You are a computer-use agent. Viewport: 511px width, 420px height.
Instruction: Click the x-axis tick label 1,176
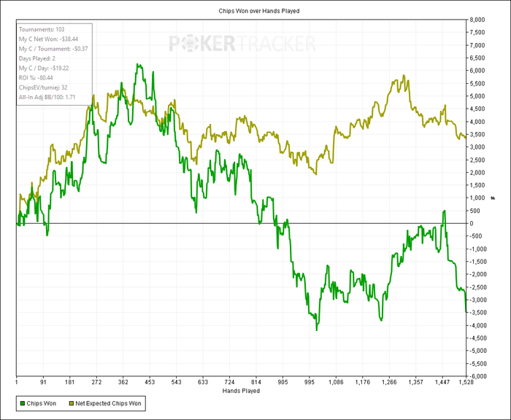tap(363, 382)
